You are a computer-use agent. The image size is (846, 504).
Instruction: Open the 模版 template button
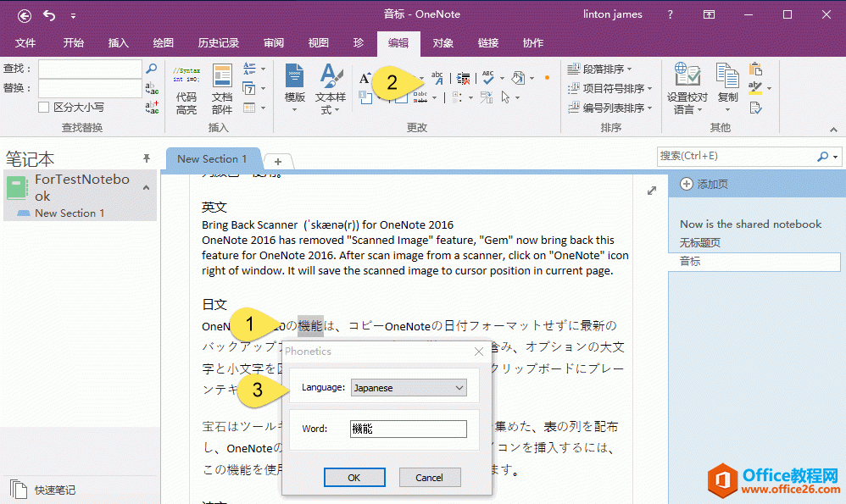[x=295, y=89]
